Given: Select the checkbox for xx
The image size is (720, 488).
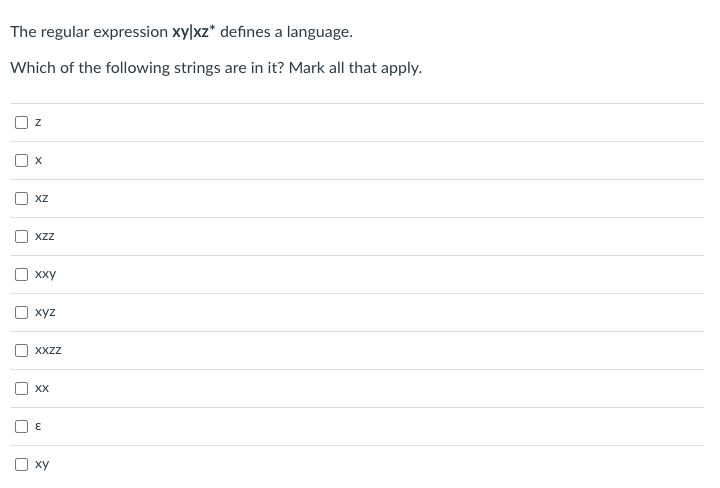Looking at the screenshot, I should coord(21,389).
